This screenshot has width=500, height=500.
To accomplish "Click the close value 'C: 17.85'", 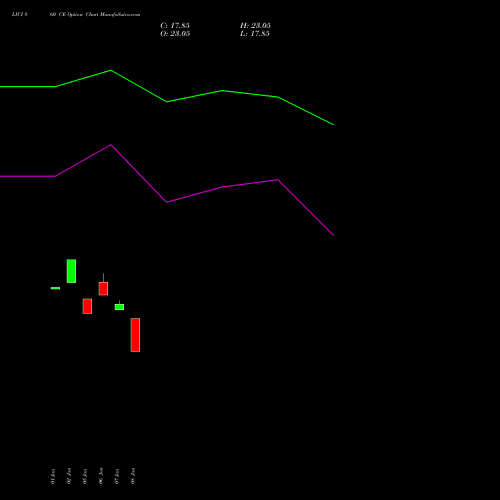I will tap(175, 26).
